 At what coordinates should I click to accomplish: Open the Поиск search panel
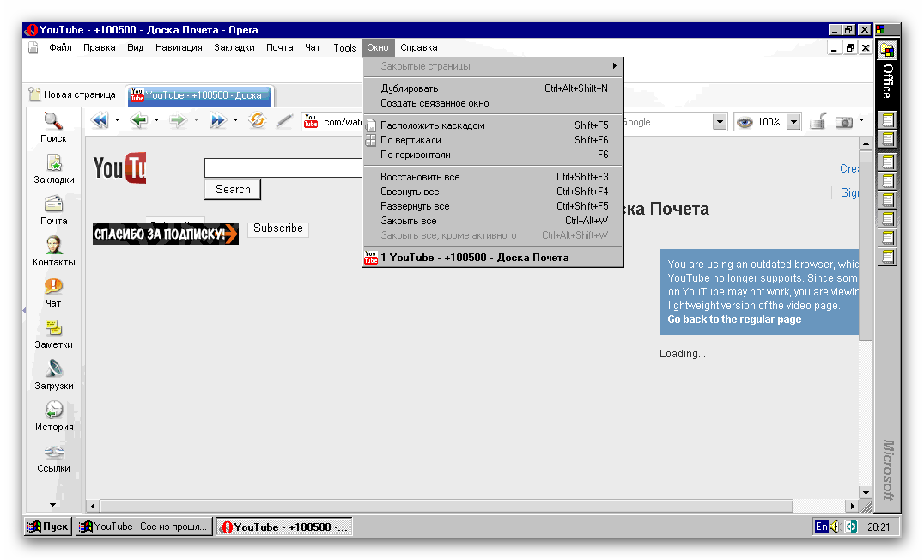pyautogui.click(x=53, y=127)
